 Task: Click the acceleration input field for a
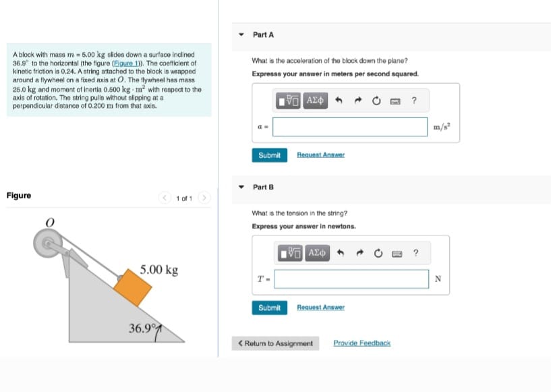pyautogui.click(x=349, y=126)
